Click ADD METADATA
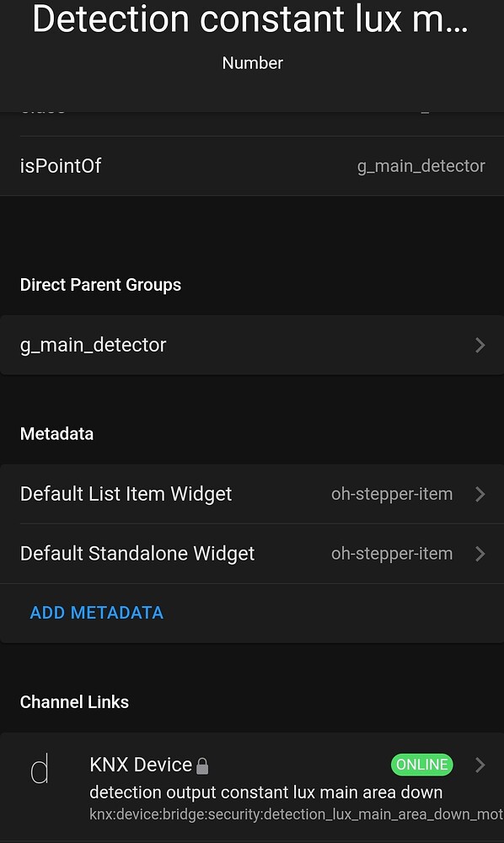This screenshot has width=504, height=843. tap(96, 612)
